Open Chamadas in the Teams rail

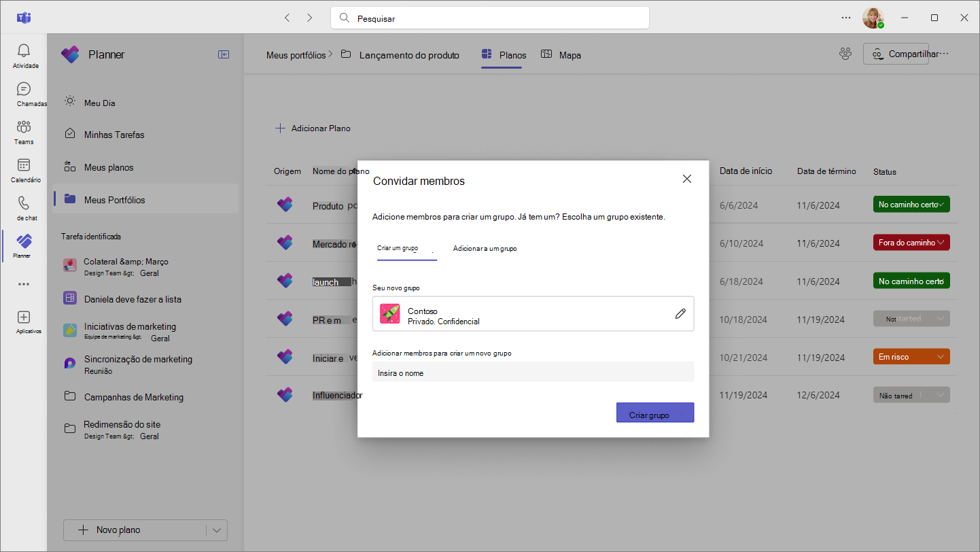pyautogui.click(x=24, y=89)
